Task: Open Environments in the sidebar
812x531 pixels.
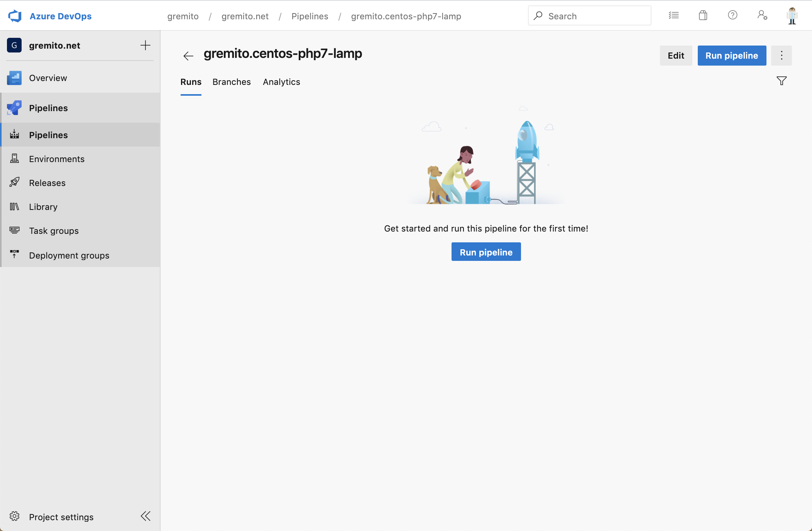Action: (57, 159)
